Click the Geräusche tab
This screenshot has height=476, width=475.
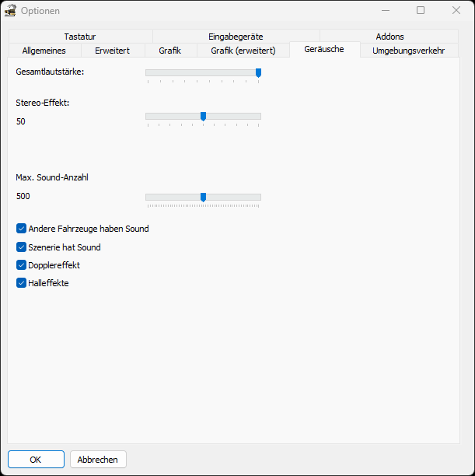324,50
